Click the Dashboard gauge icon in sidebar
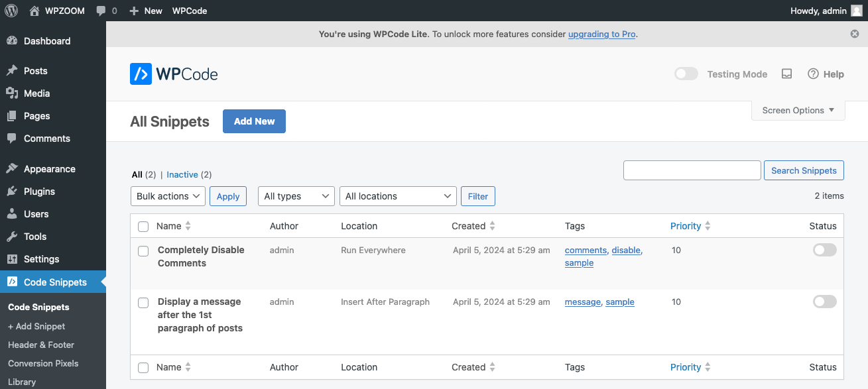Viewport: 868px width, 389px height. click(x=12, y=41)
